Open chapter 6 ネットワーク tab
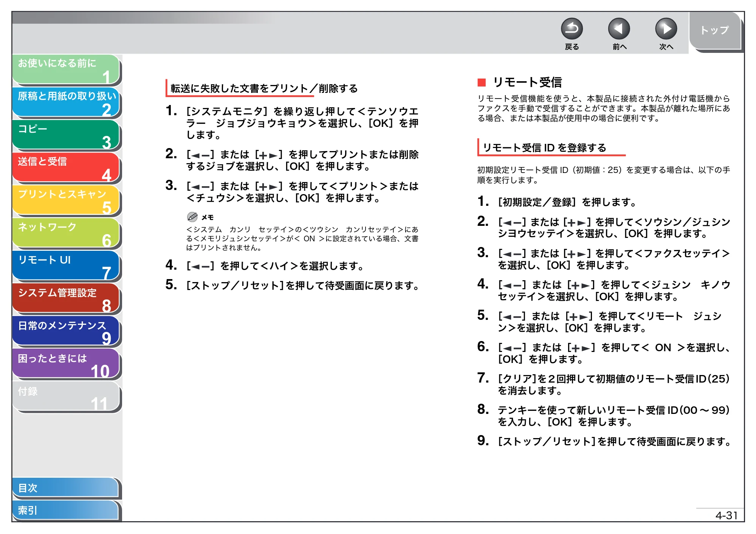This screenshot has width=756, height=534. [x=67, y=233]
